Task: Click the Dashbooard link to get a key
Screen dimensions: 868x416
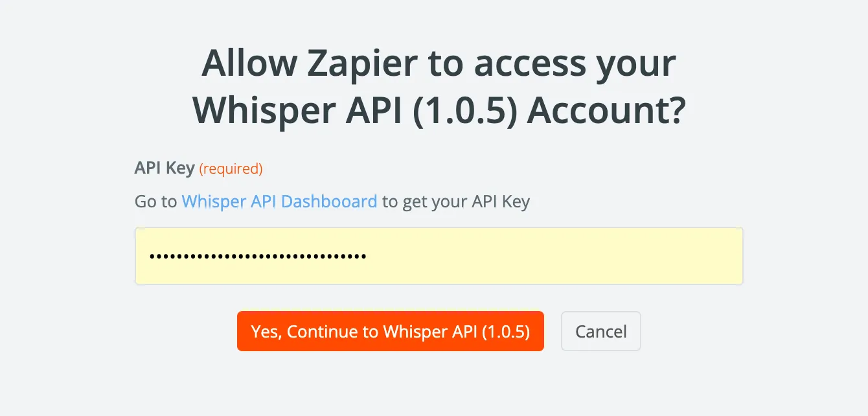Action: (279, 202)
